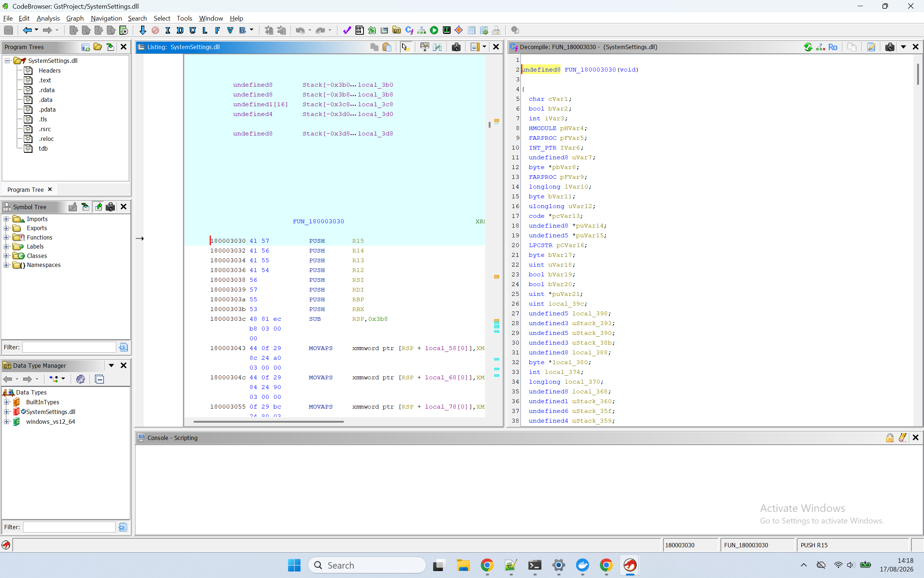The image size is (924, 578).
Task: Click the V navigation icon in toolbar
Action: click(230, 30)
